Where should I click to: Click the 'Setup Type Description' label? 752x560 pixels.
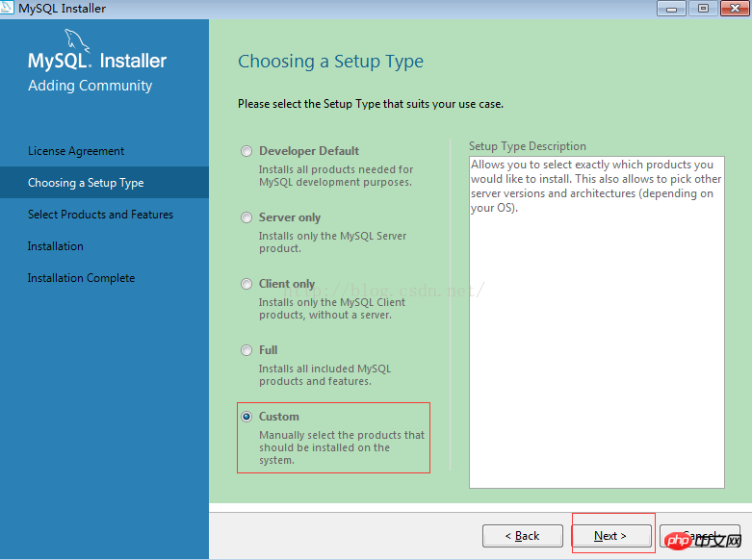(x=528, y=146)
